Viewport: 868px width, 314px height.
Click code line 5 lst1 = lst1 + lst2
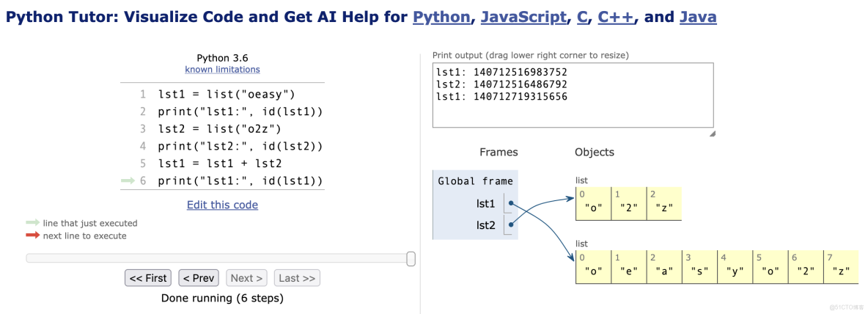pyautogui.click(x=221, y=164)
